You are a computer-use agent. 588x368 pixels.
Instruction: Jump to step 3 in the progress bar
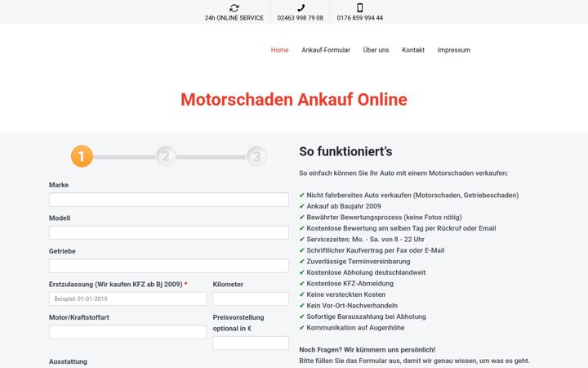256,156
